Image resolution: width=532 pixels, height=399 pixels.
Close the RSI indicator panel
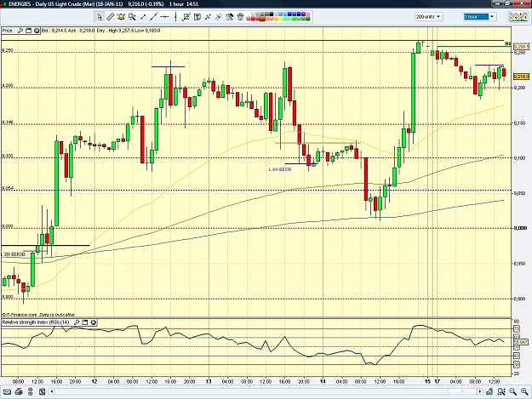94,322
